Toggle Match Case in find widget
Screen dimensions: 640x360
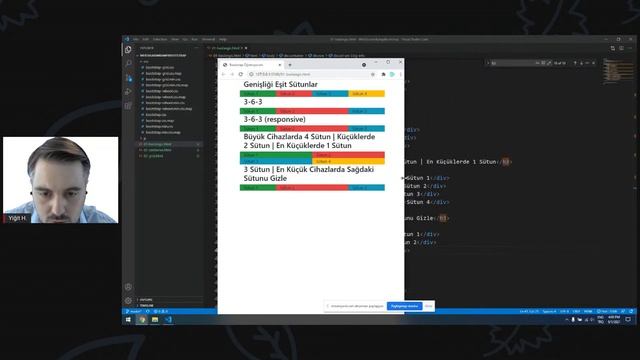[537, 63]
